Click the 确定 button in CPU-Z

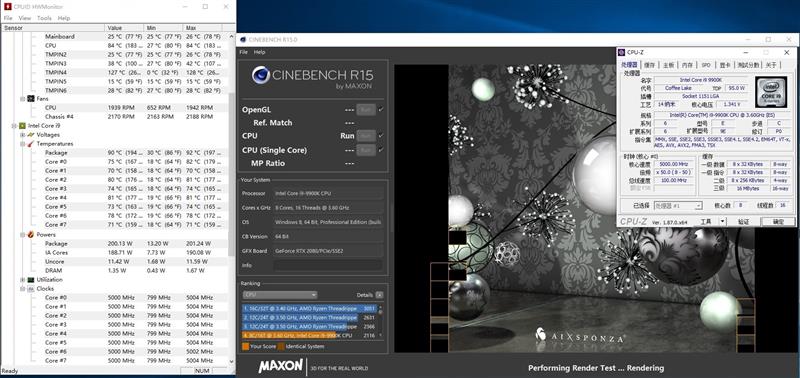tap(778, 221)
